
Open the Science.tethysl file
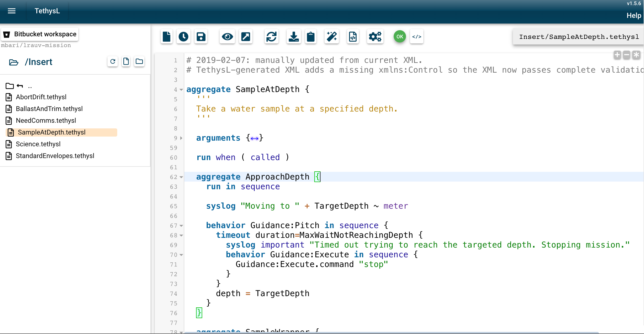38,144
